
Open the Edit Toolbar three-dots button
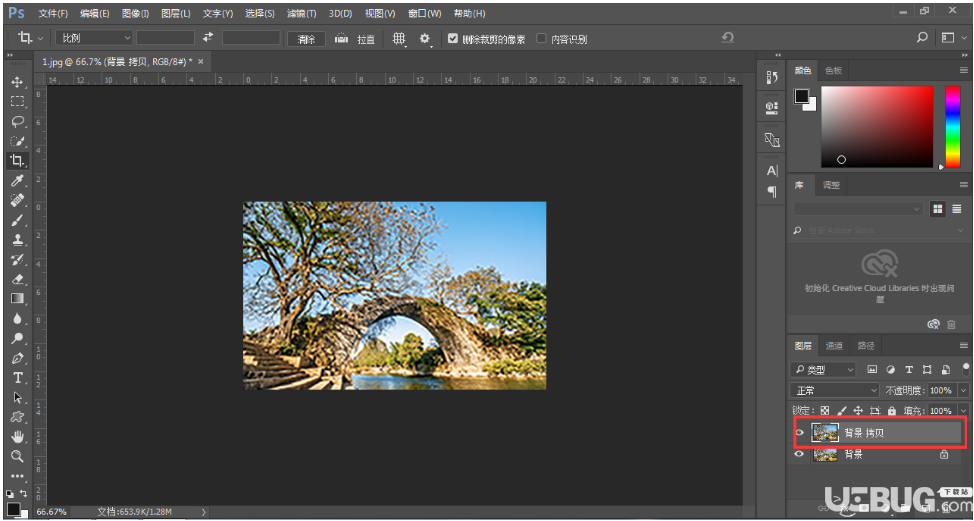(x=17, y=476)
